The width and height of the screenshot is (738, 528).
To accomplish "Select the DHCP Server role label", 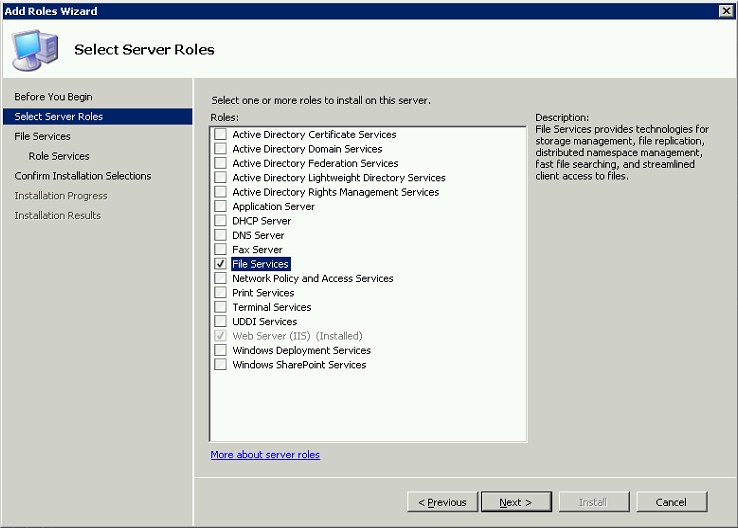I will 262,221.
